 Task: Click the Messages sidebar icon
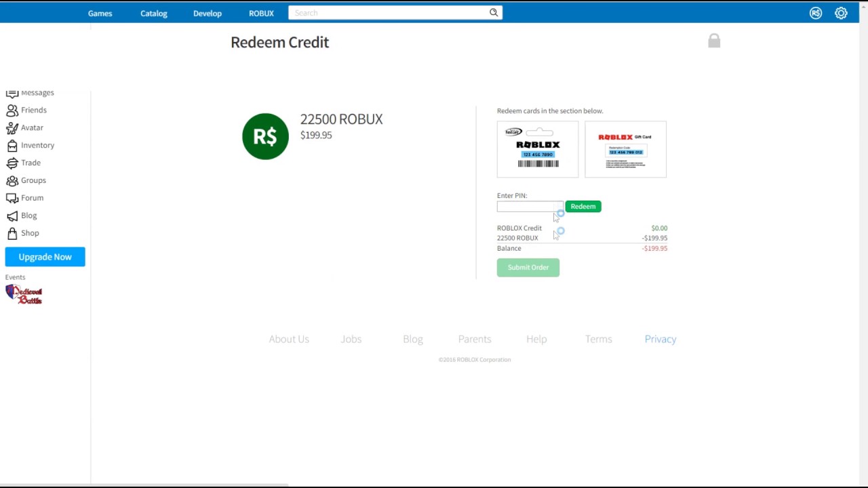(12, 93)
